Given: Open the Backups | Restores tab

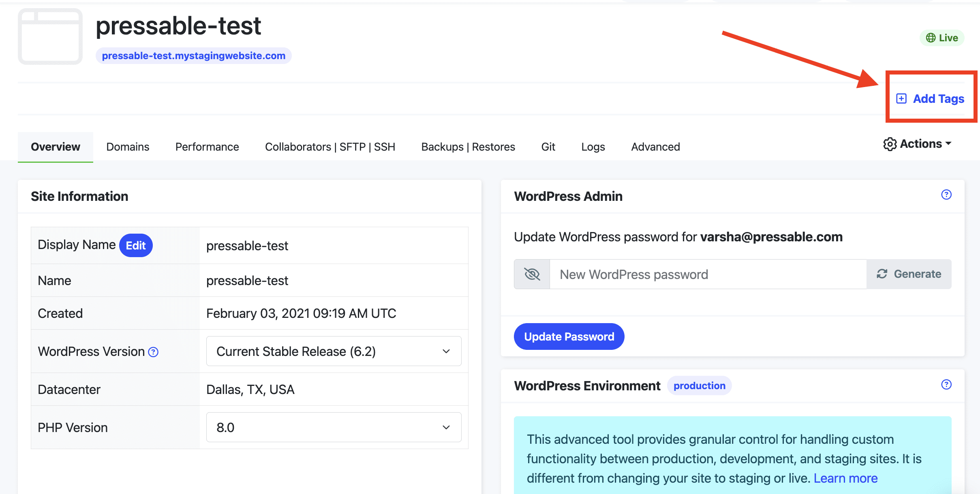Looking at the screenshot, I should (468, 147).
